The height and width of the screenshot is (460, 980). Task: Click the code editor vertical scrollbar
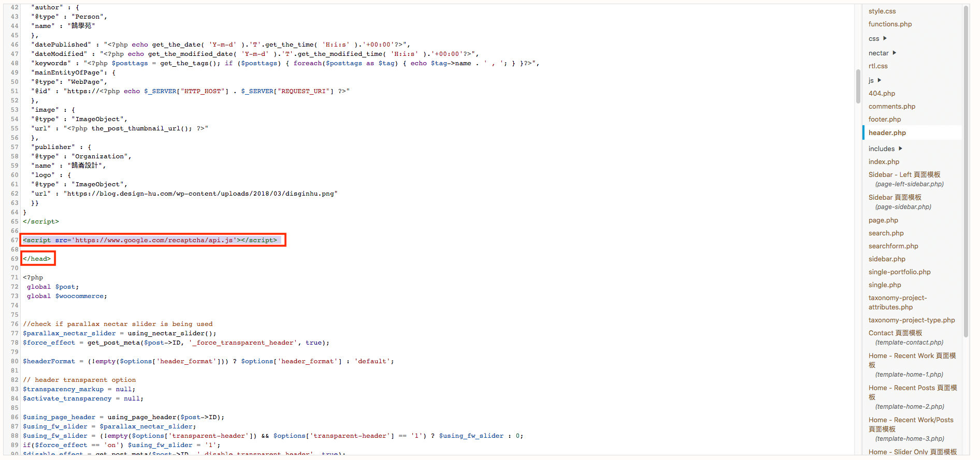(x=858, y=86)
